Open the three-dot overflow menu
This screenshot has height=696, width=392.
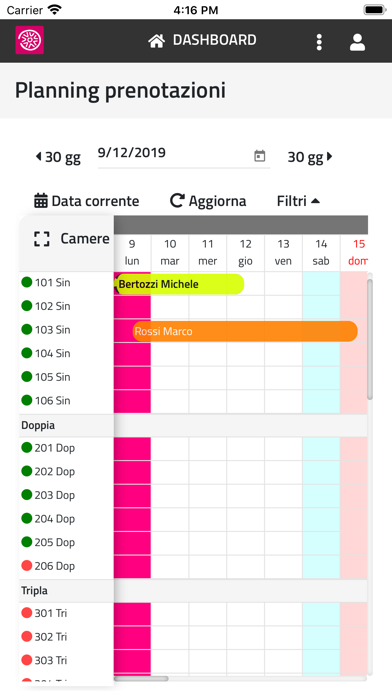point(319,42)
